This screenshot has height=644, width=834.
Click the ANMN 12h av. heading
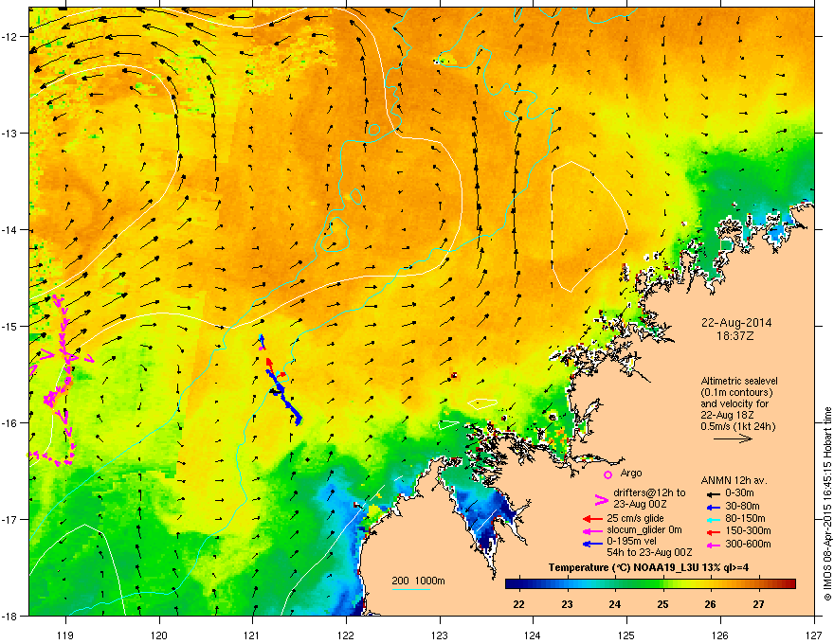[x=734, y=480]
